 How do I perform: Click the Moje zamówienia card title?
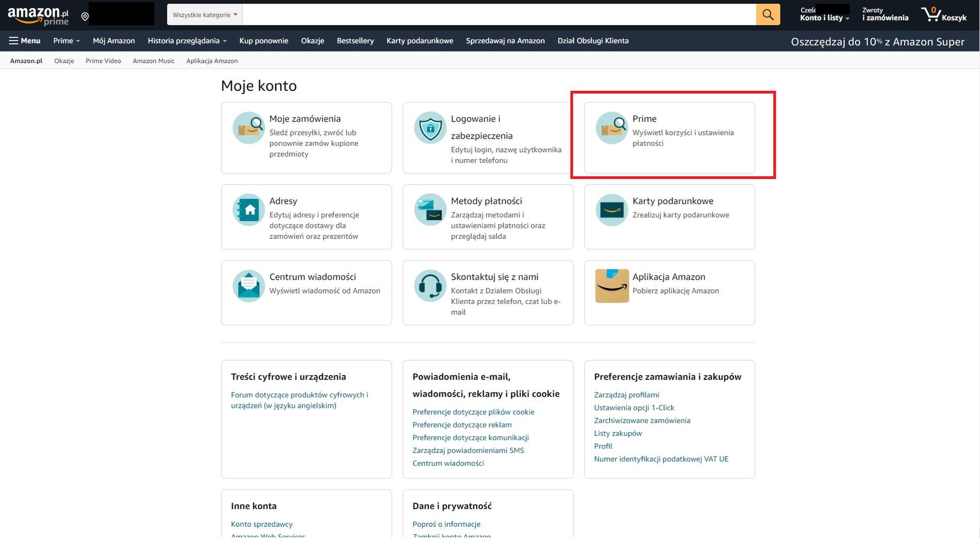305,119
